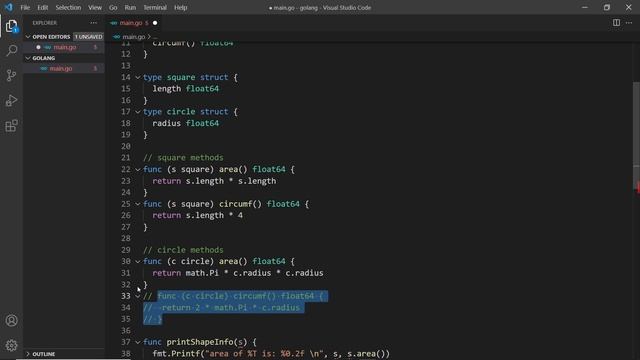This screenshot has height=360, width=640.
Task: Click 'length float64' field text
Action: 186,89
